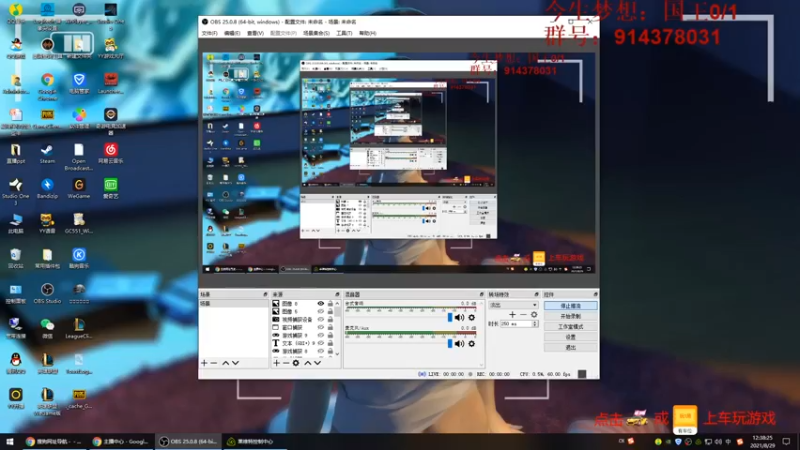The height and width of the screenshot is (450, 800).
Task: Click the 退出 exit button in Controls
Action: pyautogui.click(x=570, y=347)
